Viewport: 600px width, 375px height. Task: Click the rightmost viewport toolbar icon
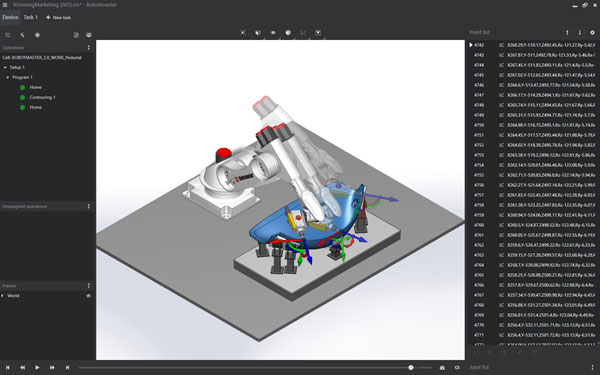click(x=318, y=33)
